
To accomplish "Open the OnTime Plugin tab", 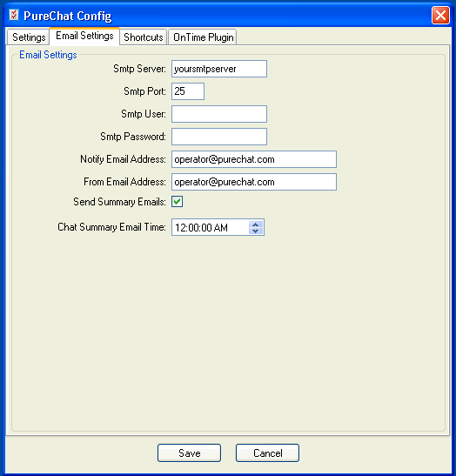I will tap(203, 37).
